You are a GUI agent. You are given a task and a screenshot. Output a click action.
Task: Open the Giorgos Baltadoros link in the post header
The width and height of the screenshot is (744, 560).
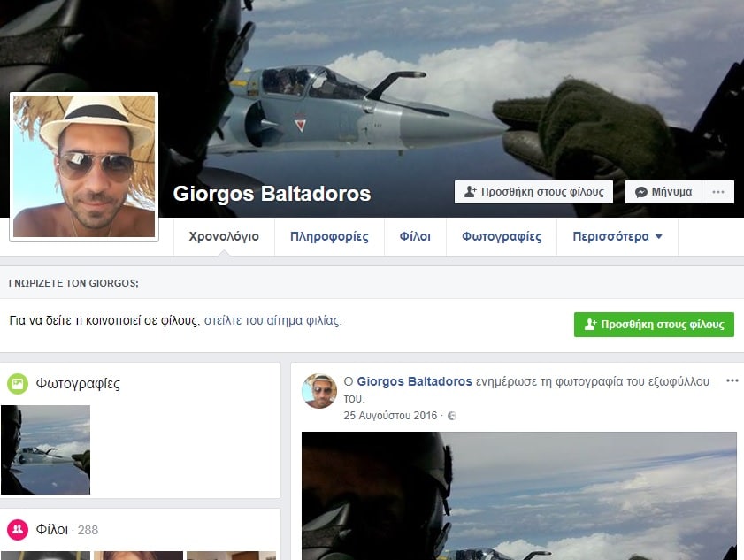point(414,381)
